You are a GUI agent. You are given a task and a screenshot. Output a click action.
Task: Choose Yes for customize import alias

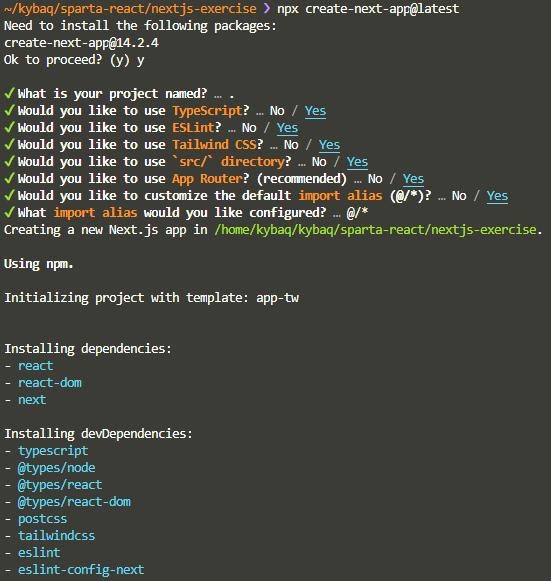497,196
